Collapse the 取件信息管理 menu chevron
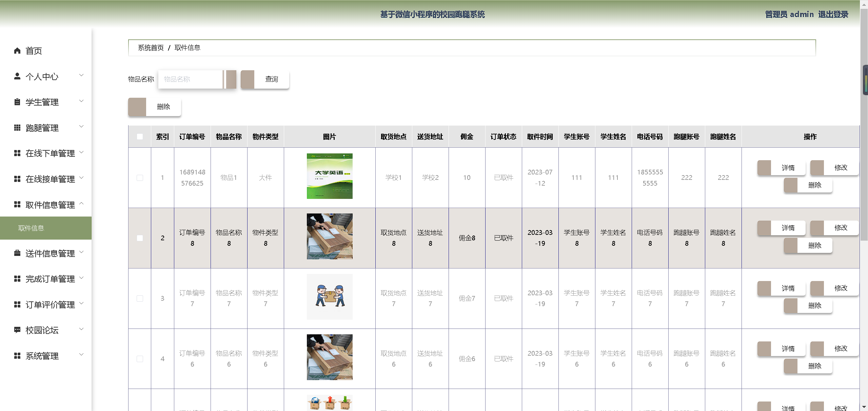Viewport: 868px width, 411px height. coord(81,204)
